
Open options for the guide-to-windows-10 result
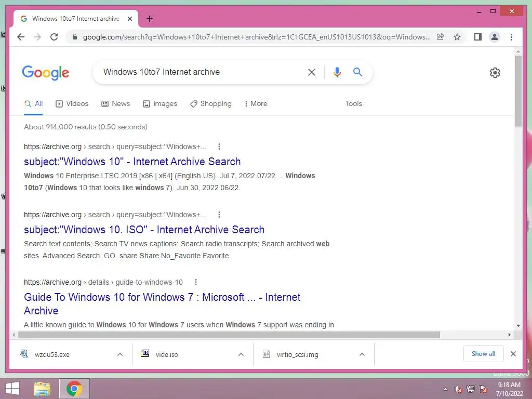196,282
